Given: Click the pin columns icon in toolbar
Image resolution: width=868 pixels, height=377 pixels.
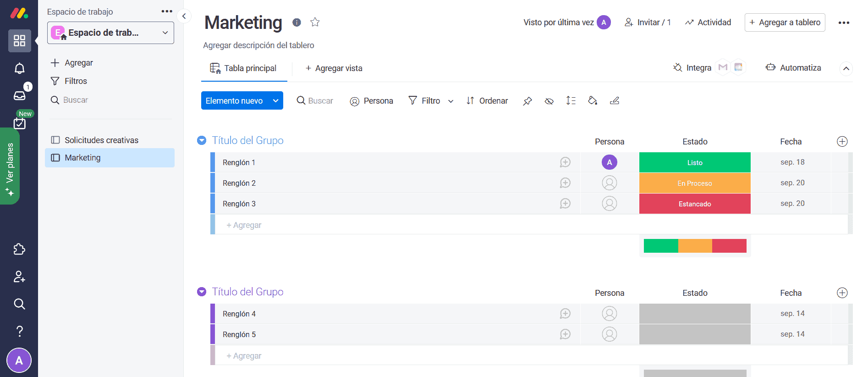Looking at the screenshot, I should [x=527, y=100].
